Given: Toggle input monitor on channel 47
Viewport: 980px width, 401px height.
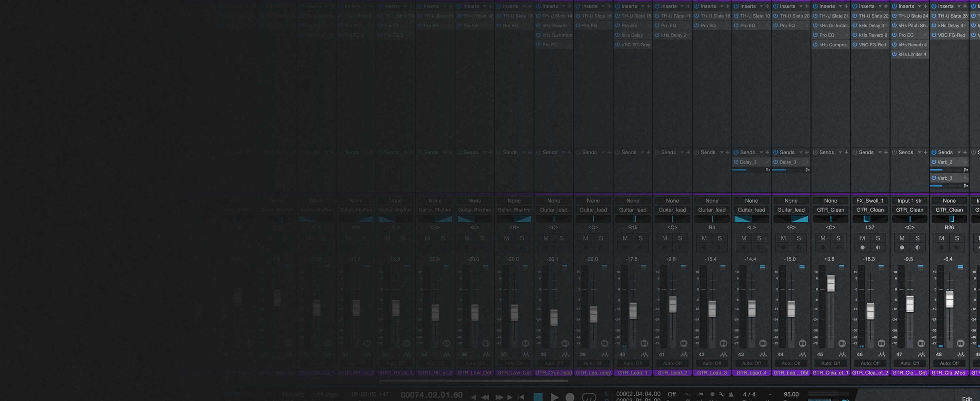Looking at the screenshot, I should click(x=917, y=248).
